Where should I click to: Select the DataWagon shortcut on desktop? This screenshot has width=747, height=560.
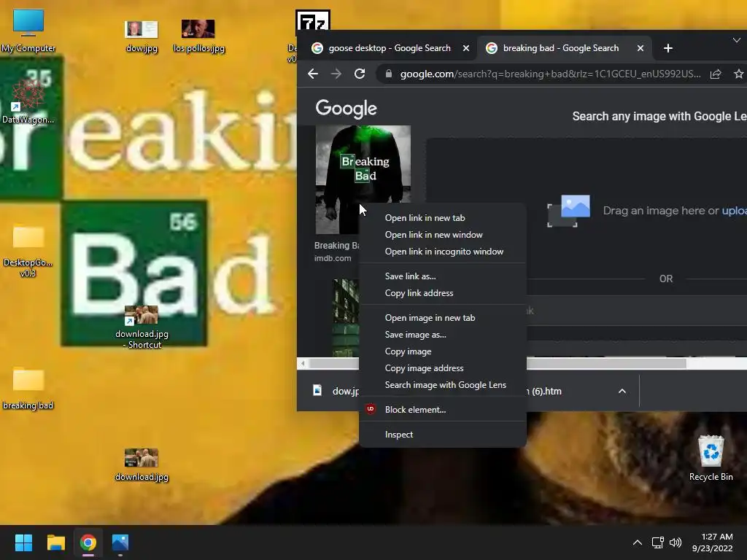point(28,101)
